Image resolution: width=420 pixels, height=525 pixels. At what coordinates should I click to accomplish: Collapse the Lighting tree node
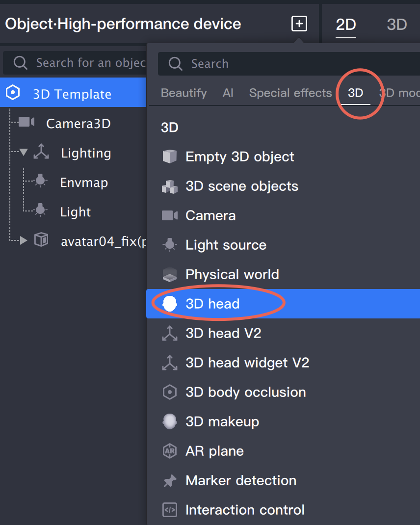pyautogui.click(x=24, y=153)
